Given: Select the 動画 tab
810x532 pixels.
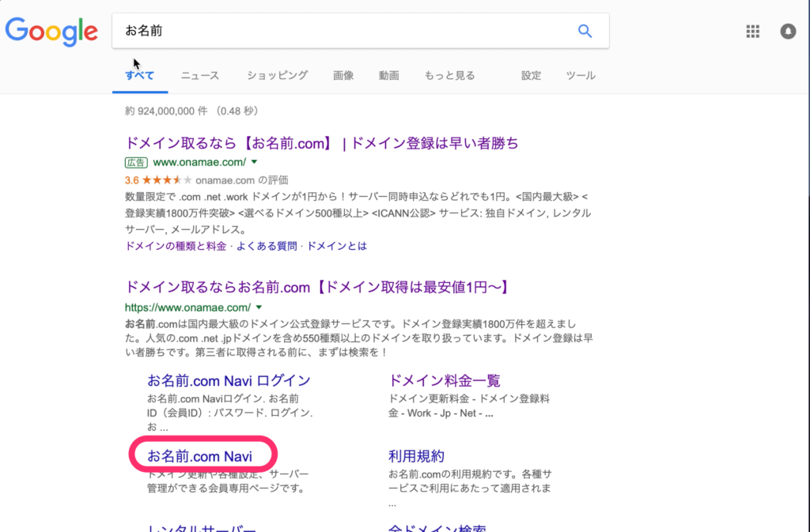Looking at the screenshot, I should (x=388, y=76).
